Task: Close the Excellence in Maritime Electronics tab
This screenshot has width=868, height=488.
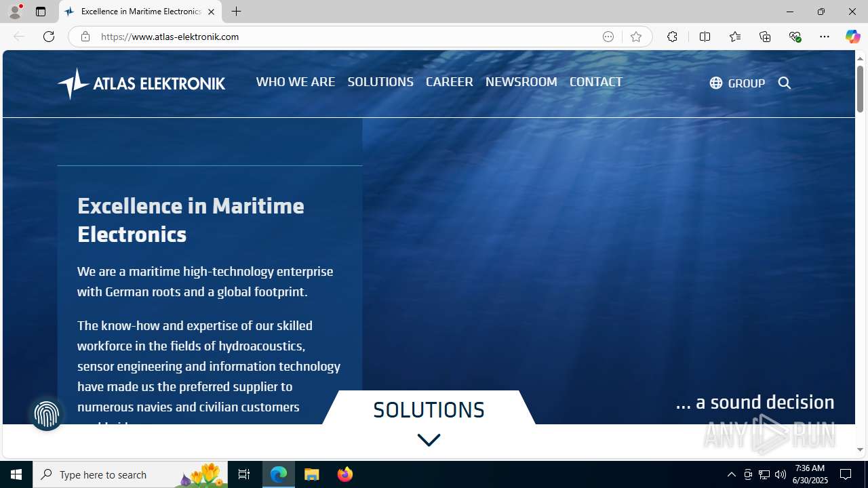Action: (211, 12)
